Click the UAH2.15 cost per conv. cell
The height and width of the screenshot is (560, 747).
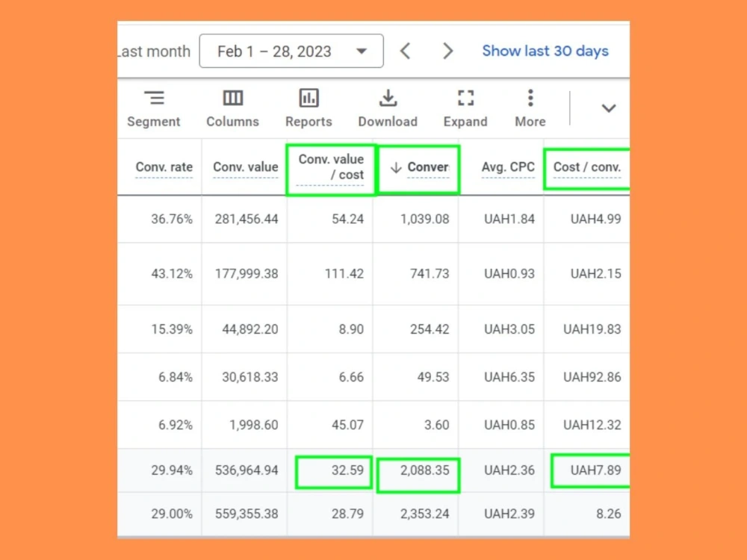595,274
